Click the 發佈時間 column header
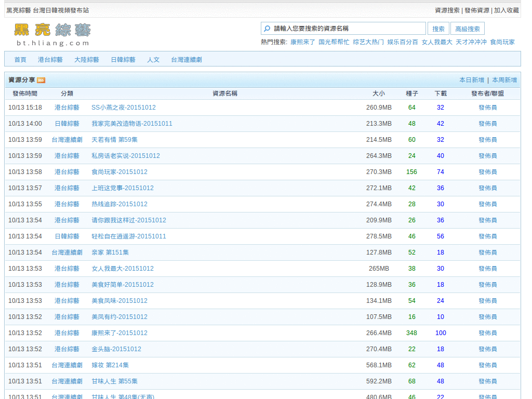Screen dimensions: 532x399 click(25, 94)
